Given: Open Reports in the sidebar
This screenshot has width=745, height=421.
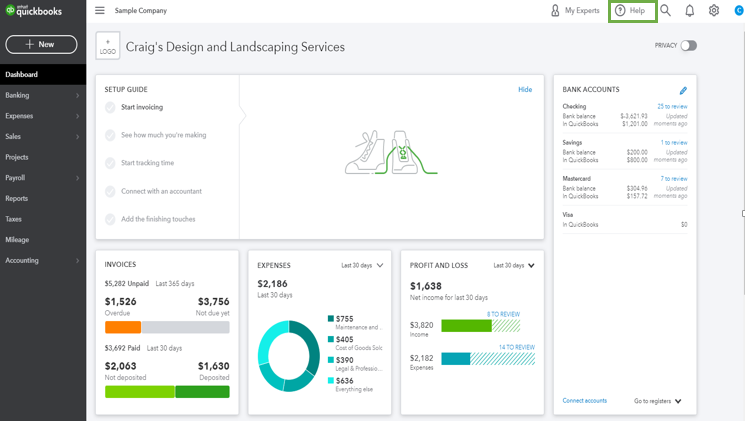Looking at the screenshot, I should click(x=43, y=199).
